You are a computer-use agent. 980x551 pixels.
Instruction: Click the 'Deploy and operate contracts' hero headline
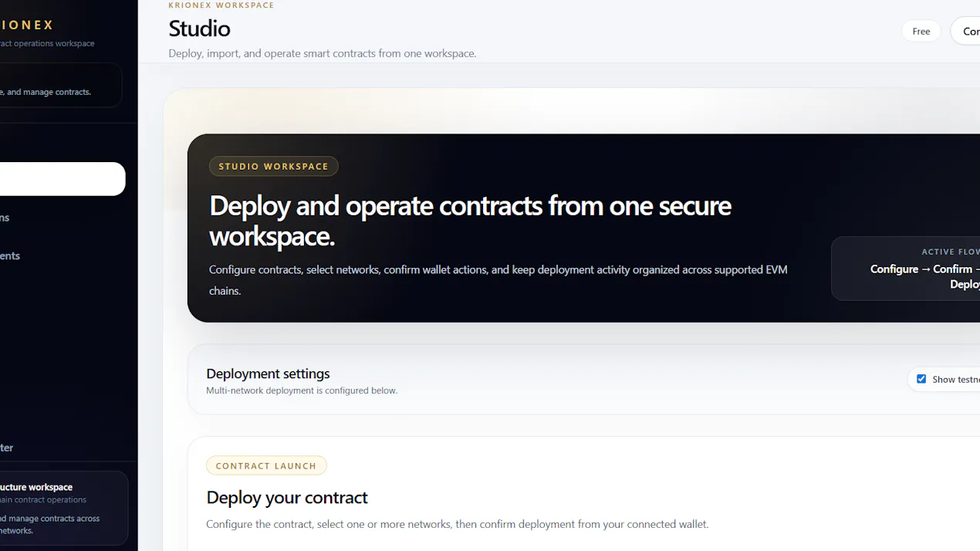tap(470, 221)
